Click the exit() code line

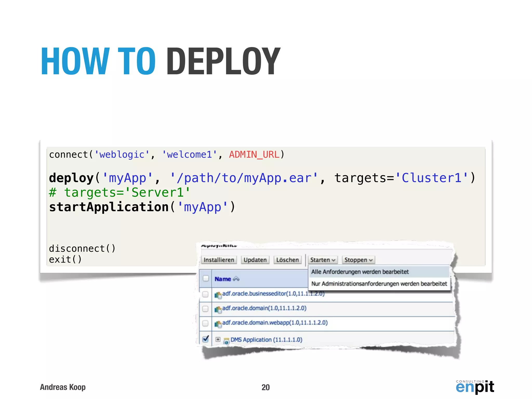(x=65, y=259)
